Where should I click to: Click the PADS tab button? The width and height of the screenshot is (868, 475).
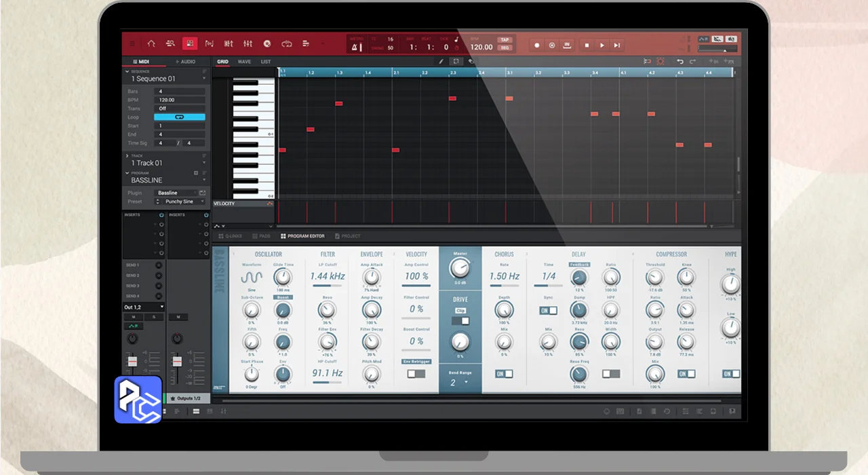261,236
